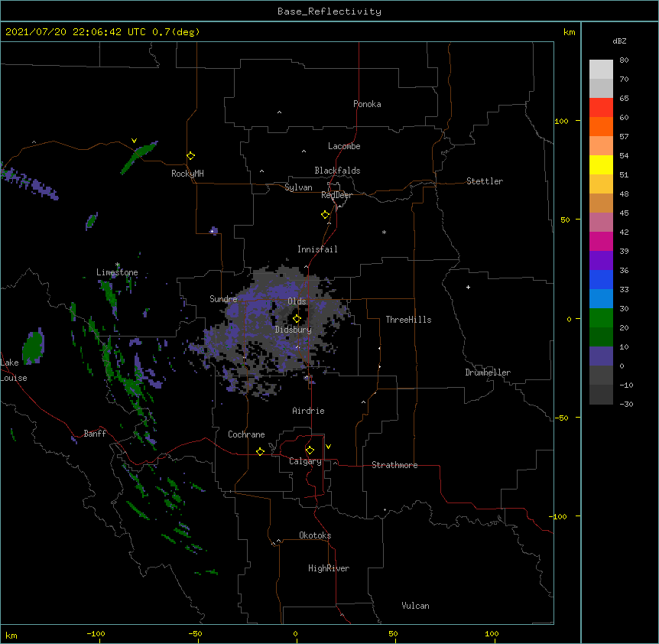Select the yellow diamond between Olds and Didsbury
659x644 pixels.
297,319
